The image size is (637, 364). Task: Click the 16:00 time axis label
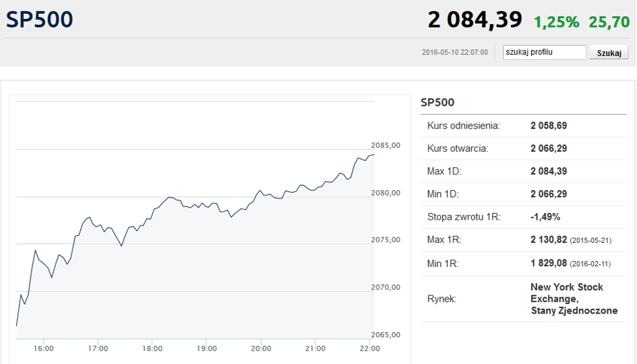click(x=43, y=348)
